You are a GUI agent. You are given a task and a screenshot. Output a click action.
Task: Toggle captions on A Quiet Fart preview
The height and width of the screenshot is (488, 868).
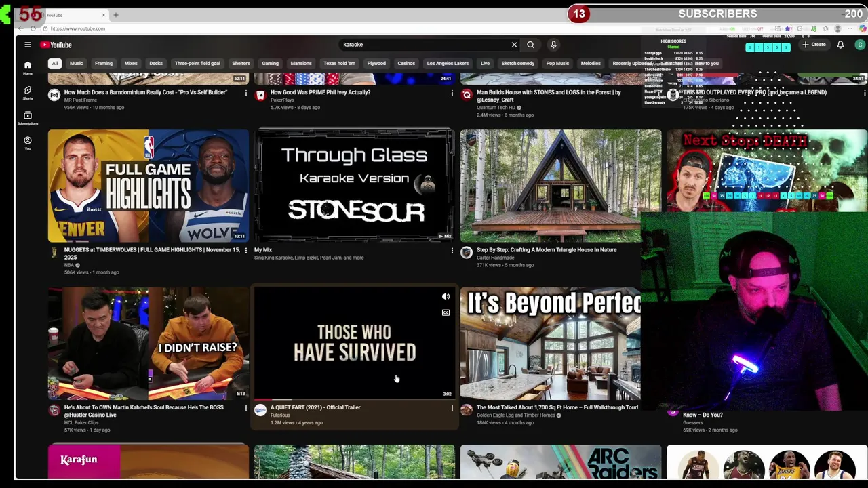446,312
